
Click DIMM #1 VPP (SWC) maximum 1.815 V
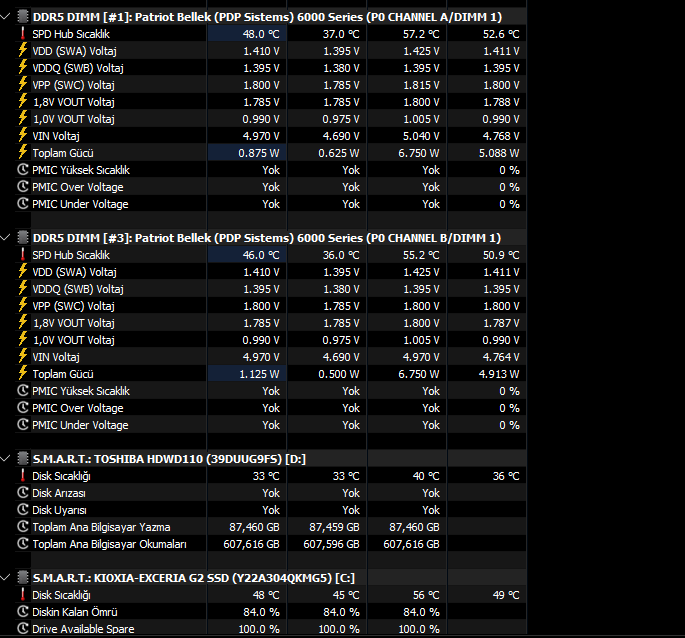pos(421,85)
